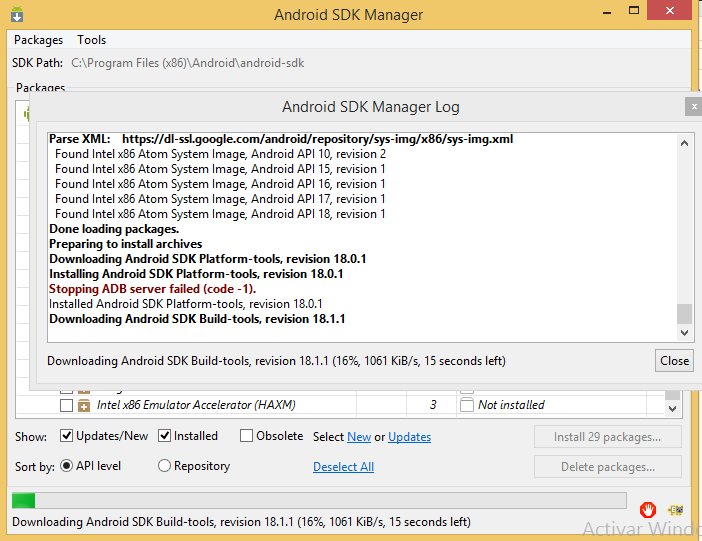Click the Android SDK Manager title bar icon

pos(17,14)
